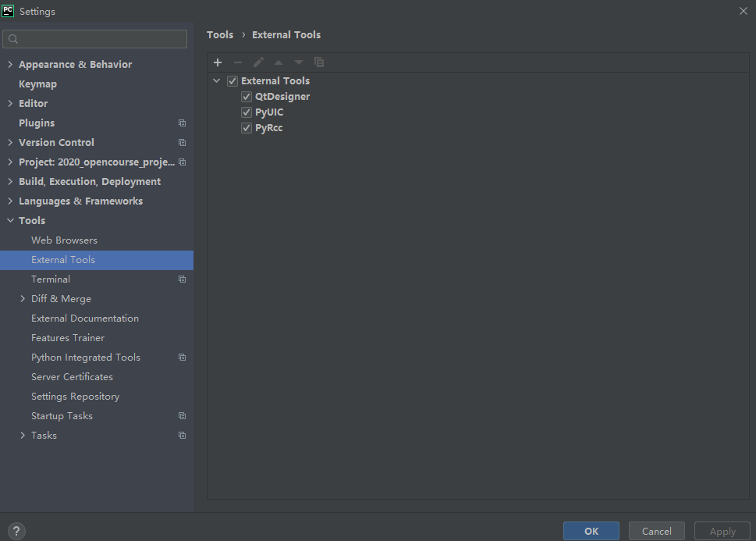Click the OK button
The height and width of the screenshot is (541, 756).
[x=591, y=531]
